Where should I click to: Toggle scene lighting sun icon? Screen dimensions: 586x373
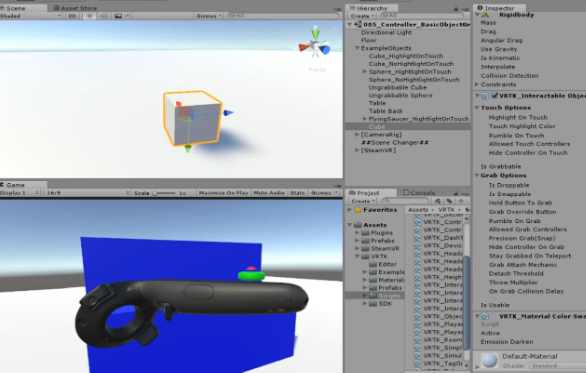tap(89, 16)
